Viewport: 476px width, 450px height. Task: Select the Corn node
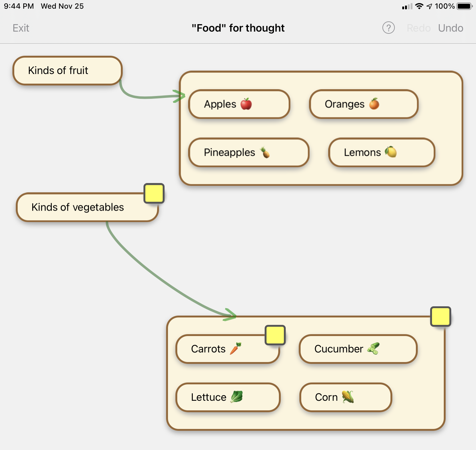[x=346, y=397]
